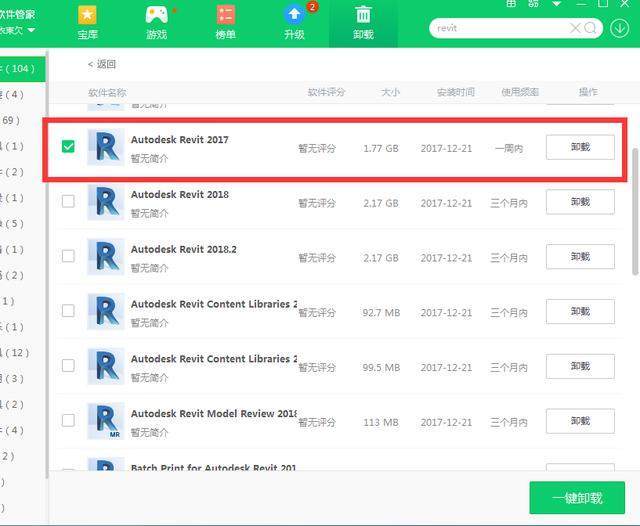Image resolution: width=640 pixels, height=526 pixels.
Task: Click Revit Model Review MR icon
Action: (x=106, y=421)
